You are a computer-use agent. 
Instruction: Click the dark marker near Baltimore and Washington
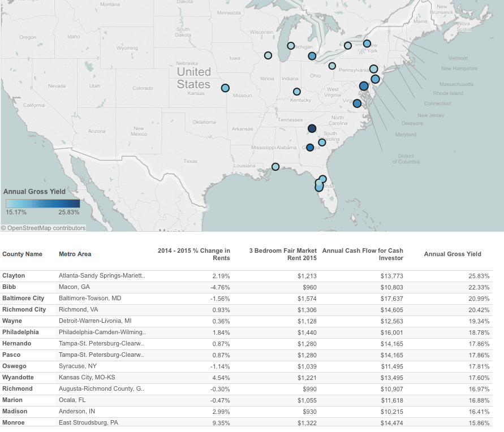coord(363,87)
